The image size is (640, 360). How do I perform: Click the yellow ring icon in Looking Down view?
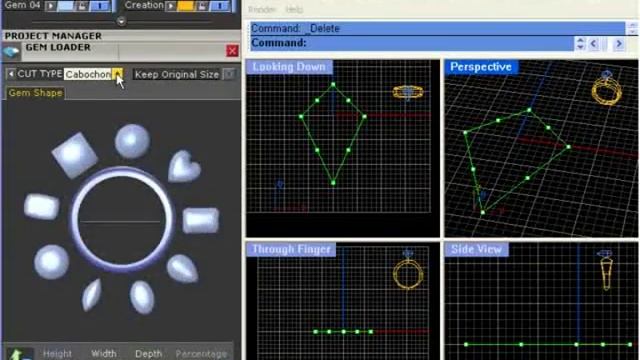(x=408, y=93)
